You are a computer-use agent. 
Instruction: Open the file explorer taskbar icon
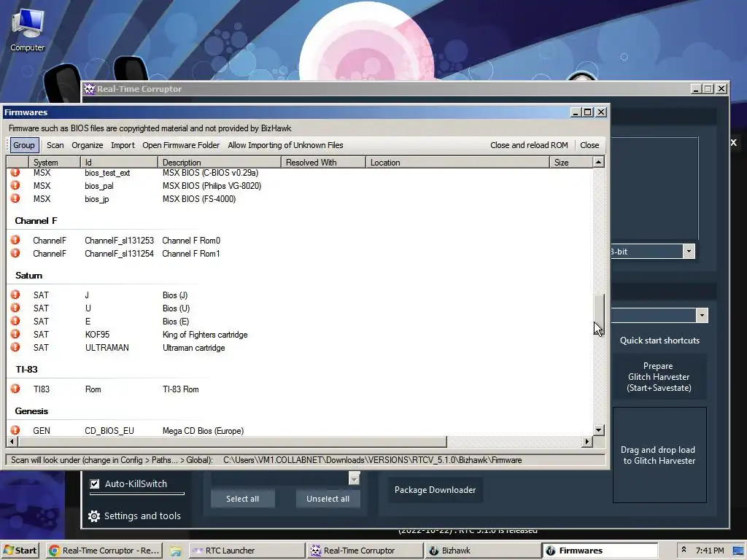coord(176,551)
